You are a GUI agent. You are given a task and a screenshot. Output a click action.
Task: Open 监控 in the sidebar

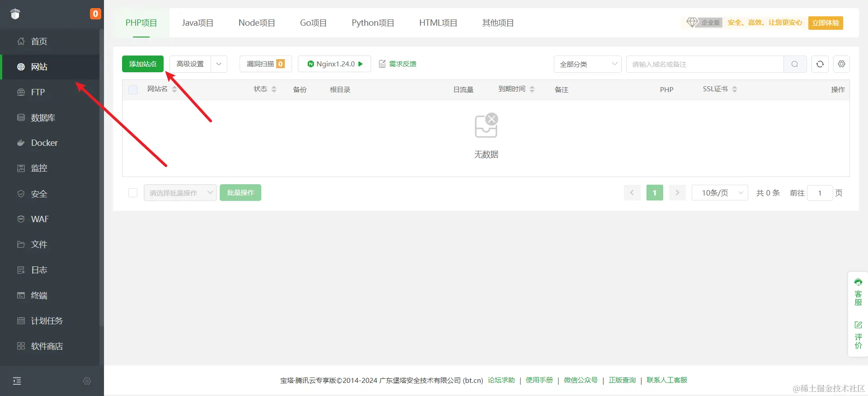[50, 168]
